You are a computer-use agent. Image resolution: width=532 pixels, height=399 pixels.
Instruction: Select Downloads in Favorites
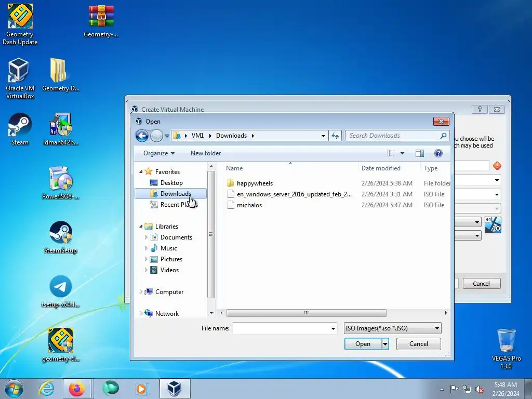170,194
